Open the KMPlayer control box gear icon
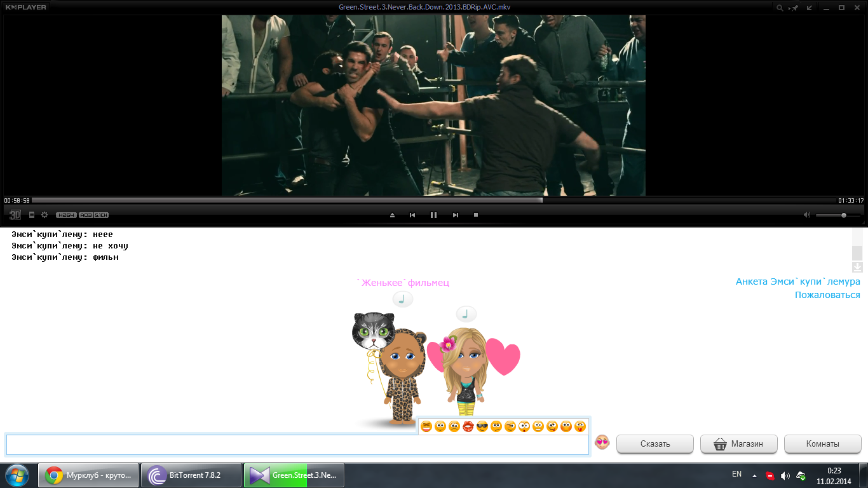Viewport: 868px width, 488px height. [x=44, y=215]
